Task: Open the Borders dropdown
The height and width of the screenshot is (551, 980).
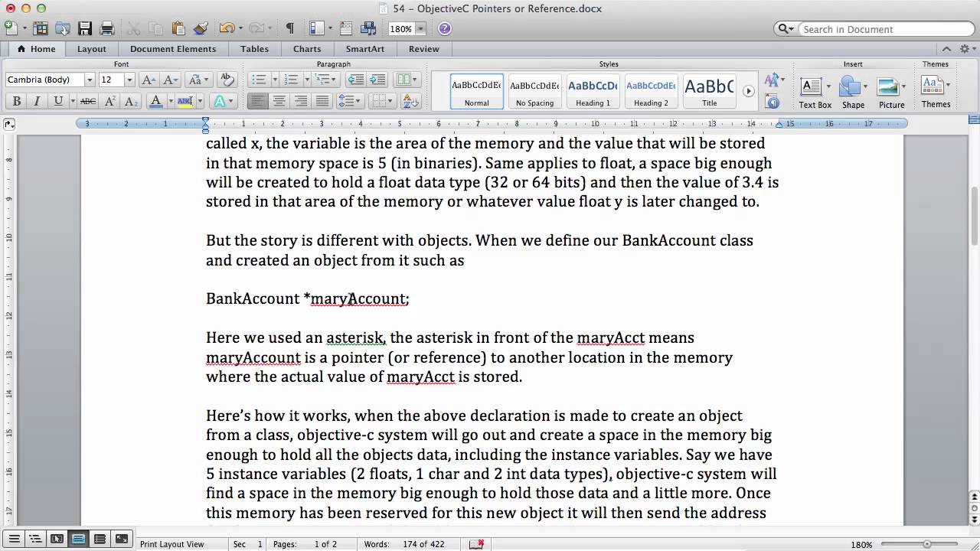Action: (x=382, y=101)
